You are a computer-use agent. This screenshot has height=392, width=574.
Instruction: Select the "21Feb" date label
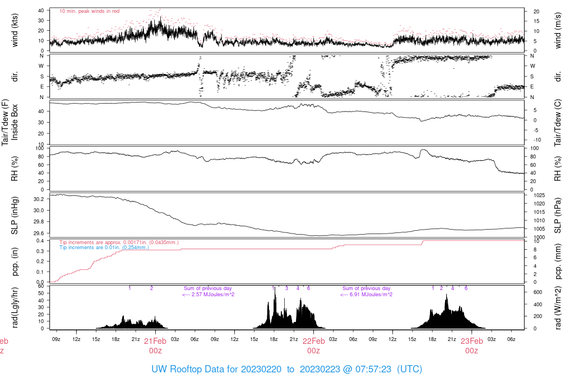tap(155, 341)
